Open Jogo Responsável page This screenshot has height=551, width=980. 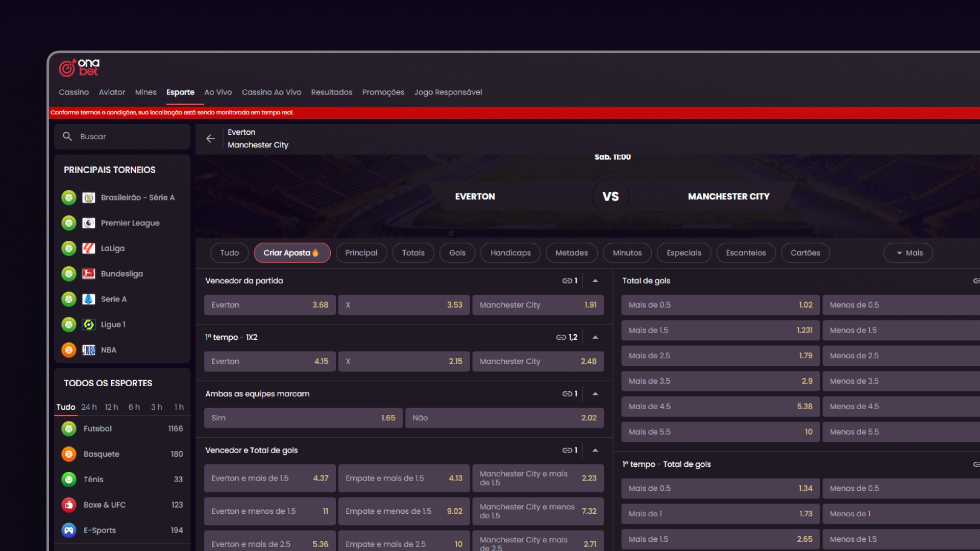pos(448,92)
